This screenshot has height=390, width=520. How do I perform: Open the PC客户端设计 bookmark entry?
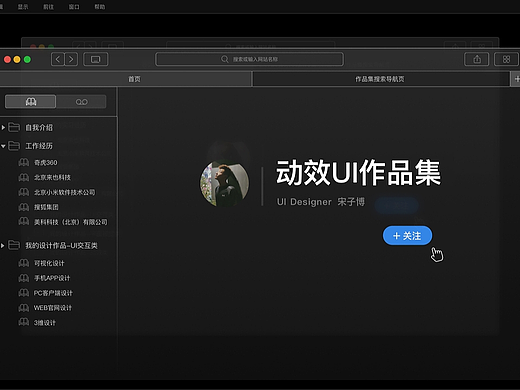53,293
